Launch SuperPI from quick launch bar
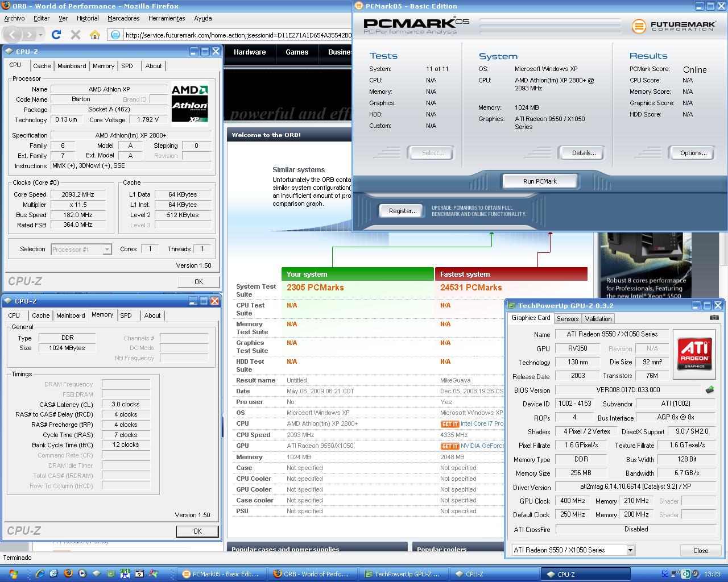Image resolution: width=728 pixels, height=582 pixels. pos(125,574)
